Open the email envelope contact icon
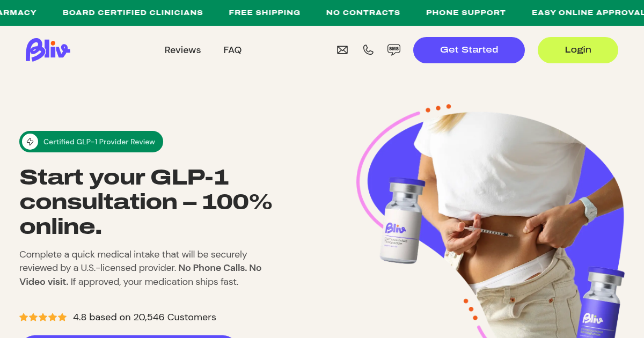This screenshot has height=338, width=644. 342,50
